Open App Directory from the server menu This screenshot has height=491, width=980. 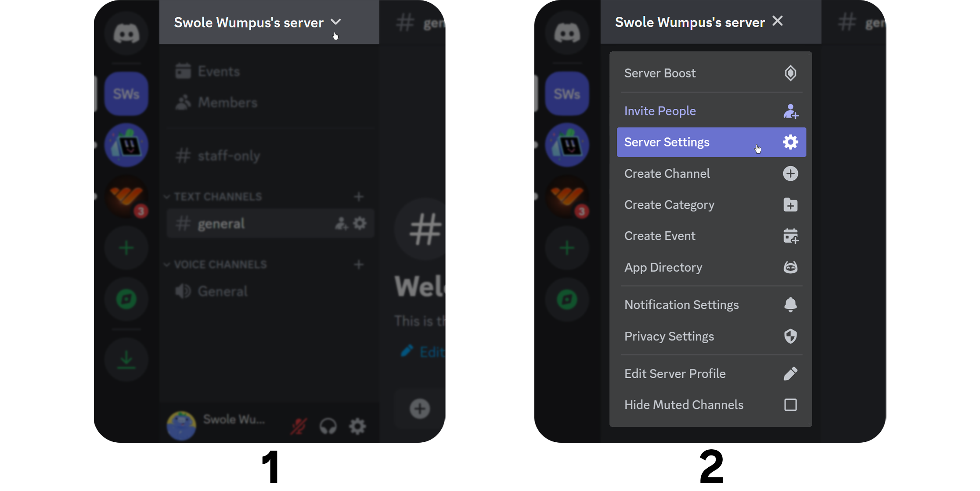(711, 267)
